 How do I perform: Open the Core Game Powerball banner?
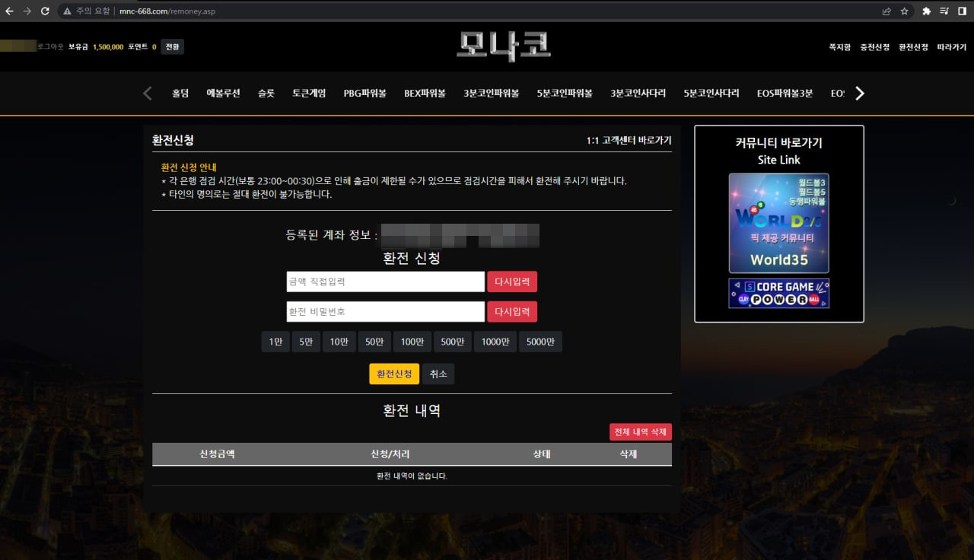point(778,293)
